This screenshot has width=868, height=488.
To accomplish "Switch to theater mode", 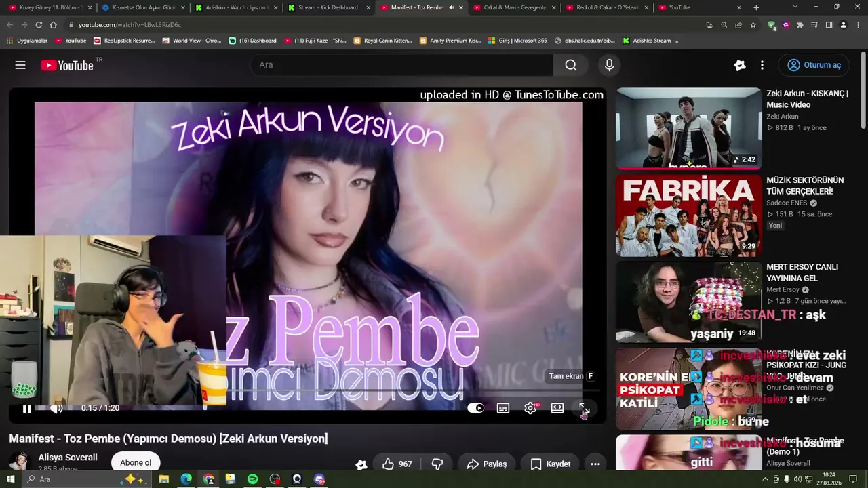I will (557, 408).
